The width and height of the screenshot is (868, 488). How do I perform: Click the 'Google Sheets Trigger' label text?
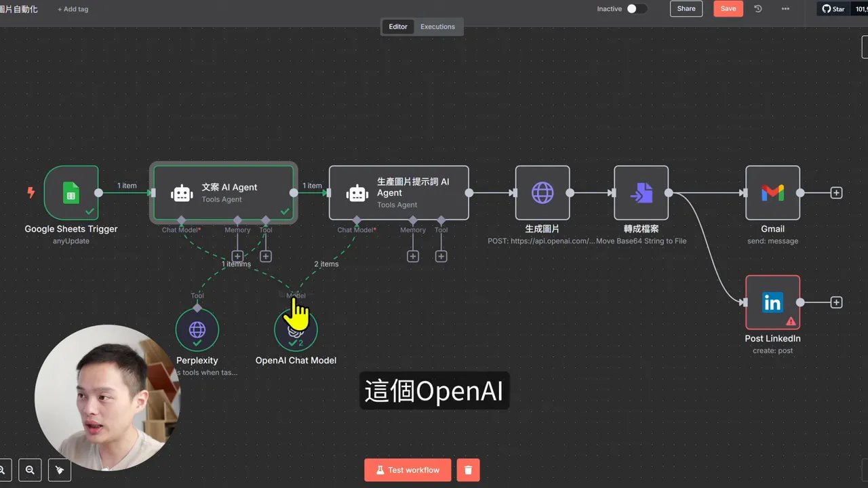click(x=71, y=229)
